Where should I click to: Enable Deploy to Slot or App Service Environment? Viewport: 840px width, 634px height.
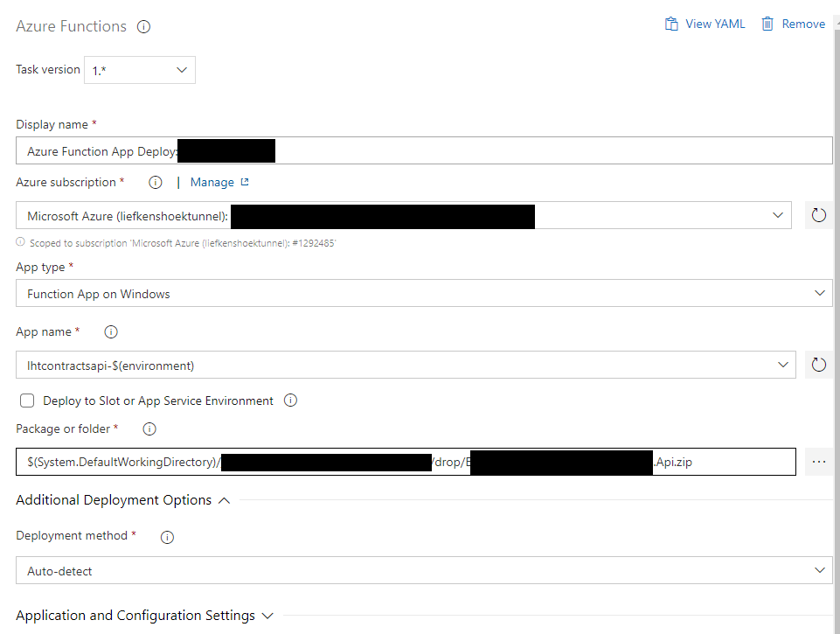pyautogui.click(x=27, y=401)
